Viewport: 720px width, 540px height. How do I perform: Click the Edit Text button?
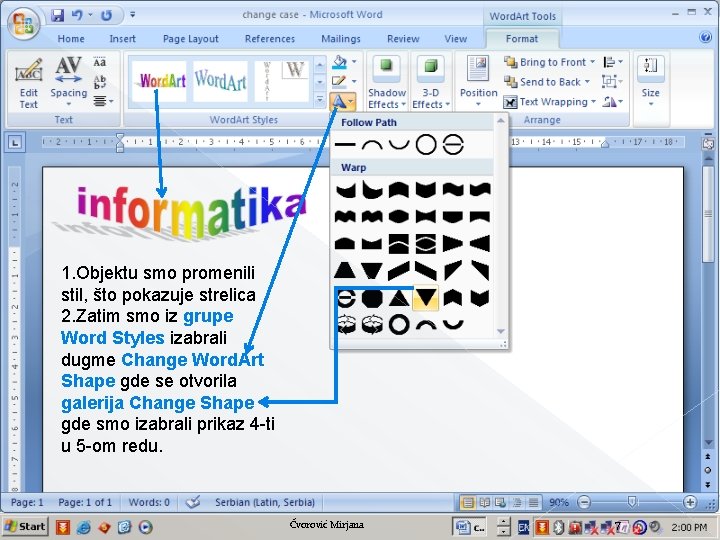28,83
